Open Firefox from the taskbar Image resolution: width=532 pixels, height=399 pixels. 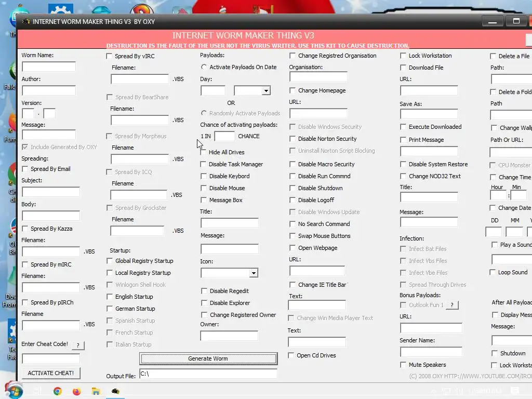point(77,391)
